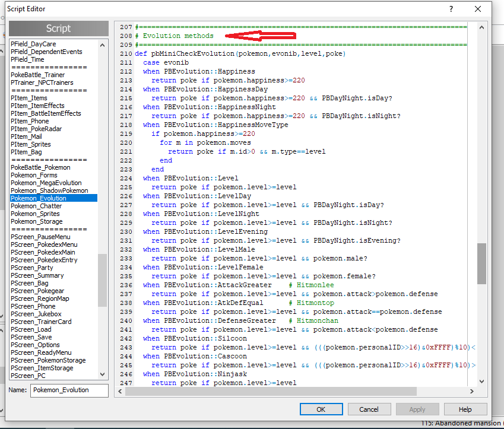This screenshot has height=429, width=504.
Task: Select Pokemon_Forms in script list
Action: tap(36, 175)
